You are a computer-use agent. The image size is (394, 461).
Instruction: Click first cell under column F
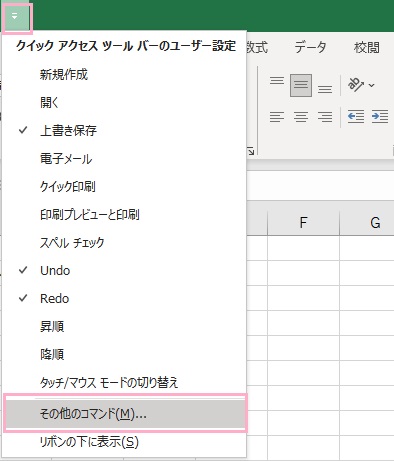[x=303, y=248]
